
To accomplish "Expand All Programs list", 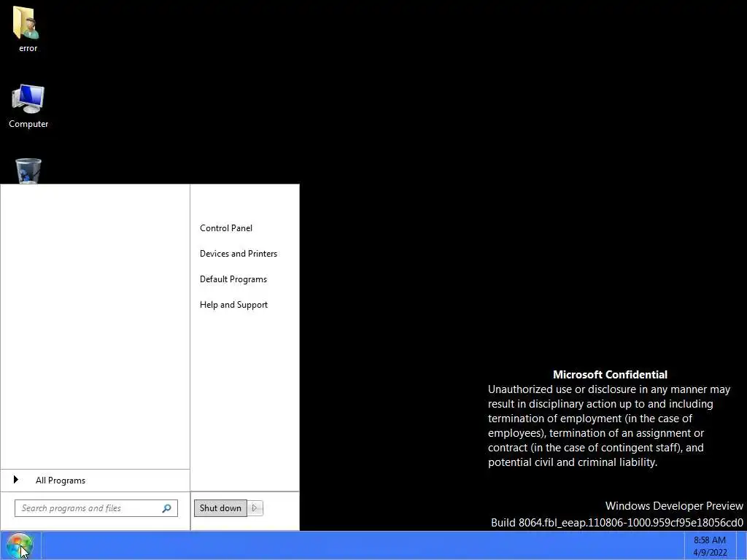I will pyautogui.click(x=95, y=480).
